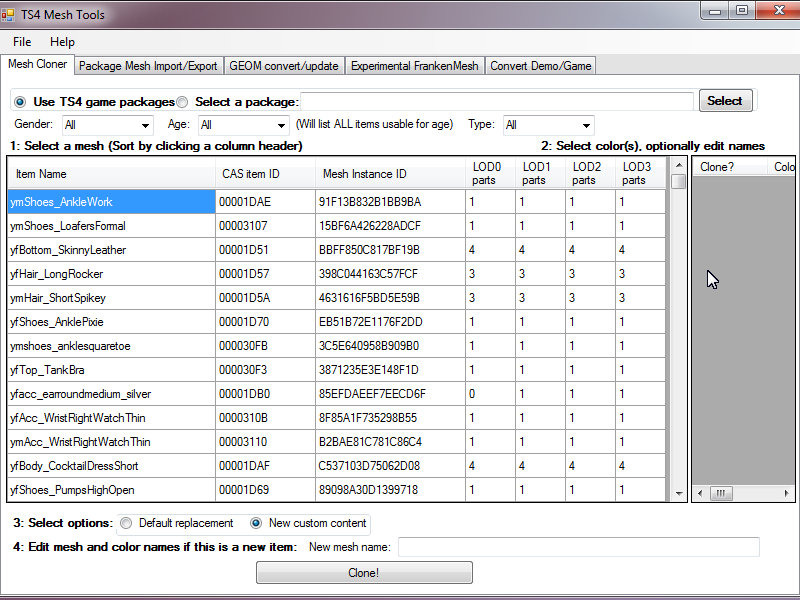This screenshot has height=600, width=800.
Task: Select the Use TS4 game packages radio
Action: click(x=20, y=102)
